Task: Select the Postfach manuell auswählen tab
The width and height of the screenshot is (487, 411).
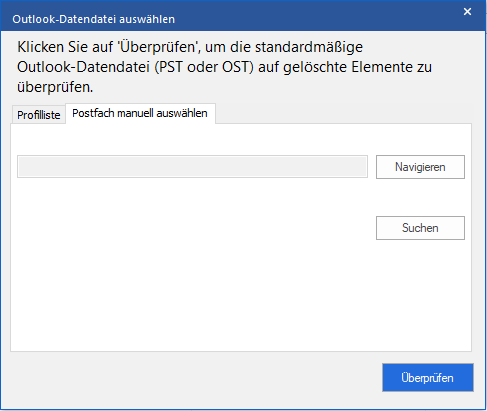Action: tap(140, 113)
